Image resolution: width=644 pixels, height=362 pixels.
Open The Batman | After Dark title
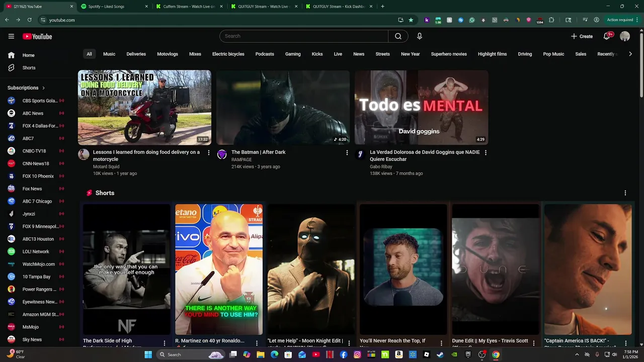(x=258, y=152)
